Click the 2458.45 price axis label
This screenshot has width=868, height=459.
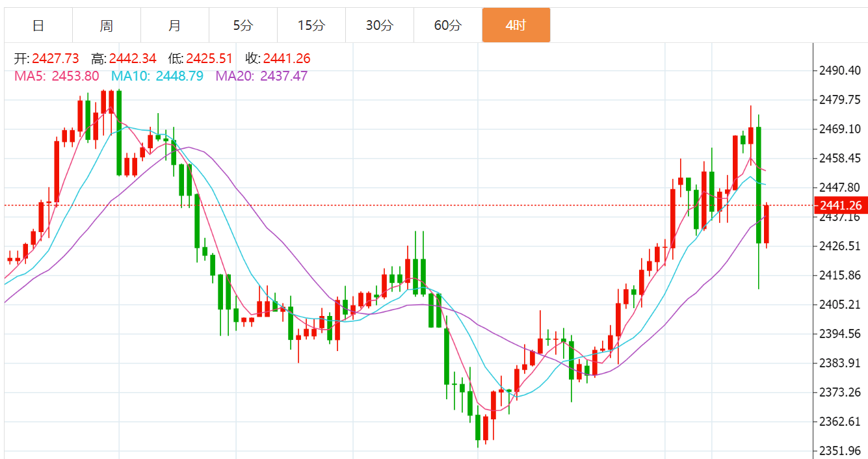840,158
